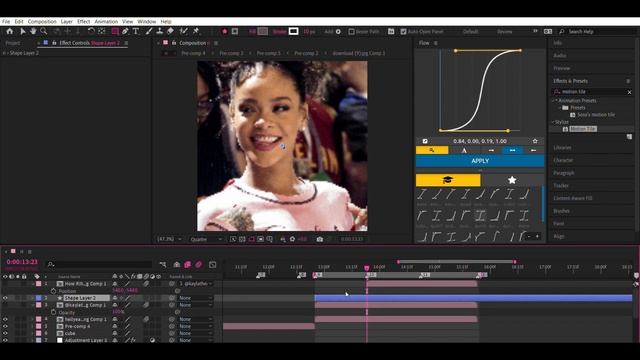Image resolution: width=640 pixels, height=360 pixels.
Task: Save current Flow curve with star outline
Action: pos(535,141)
